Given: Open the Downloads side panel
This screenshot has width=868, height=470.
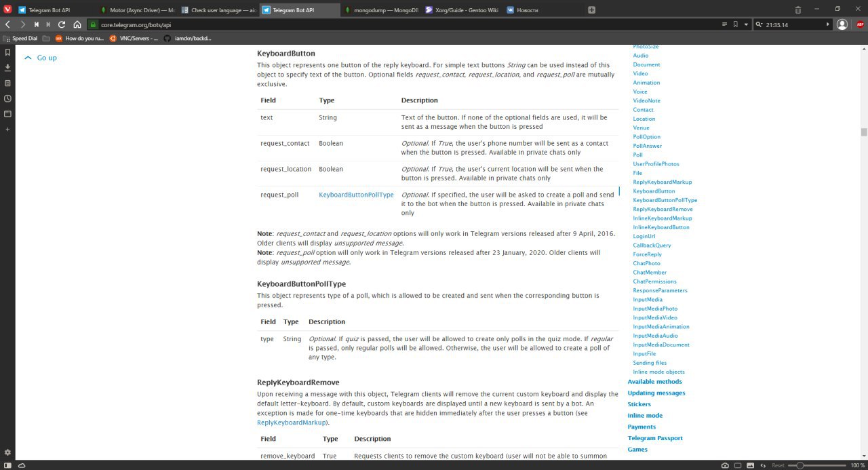Looking at the screenshot, I should 7,67.
